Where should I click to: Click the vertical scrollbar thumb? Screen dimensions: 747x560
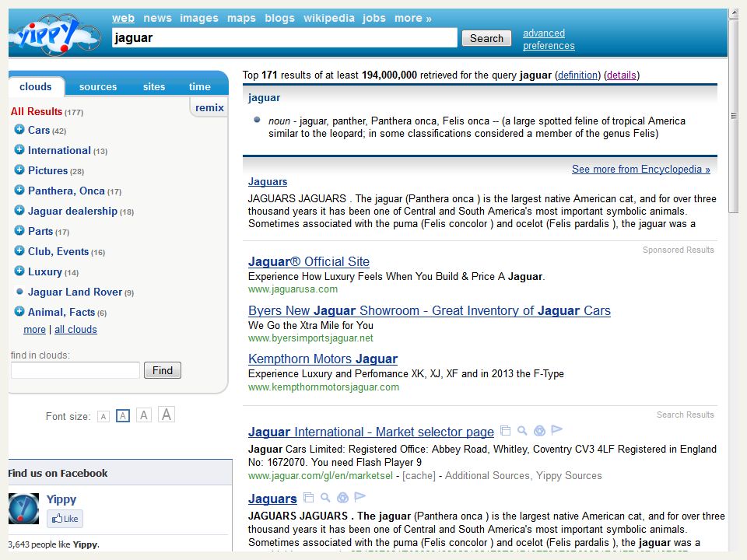tap(733, 116)
